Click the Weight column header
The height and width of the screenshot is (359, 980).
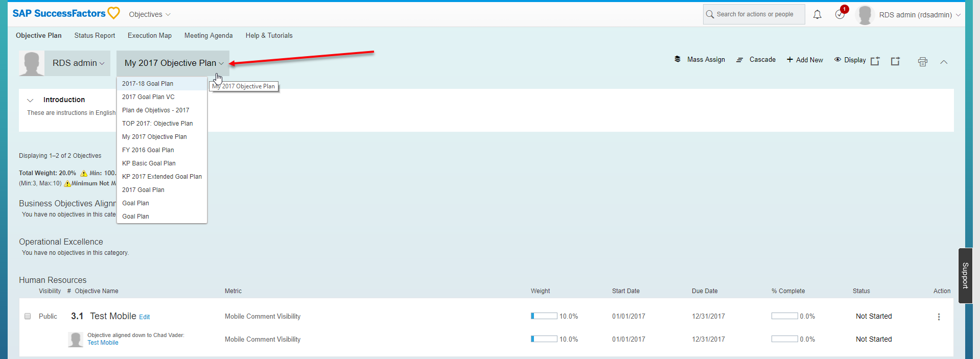click(540, 291)
